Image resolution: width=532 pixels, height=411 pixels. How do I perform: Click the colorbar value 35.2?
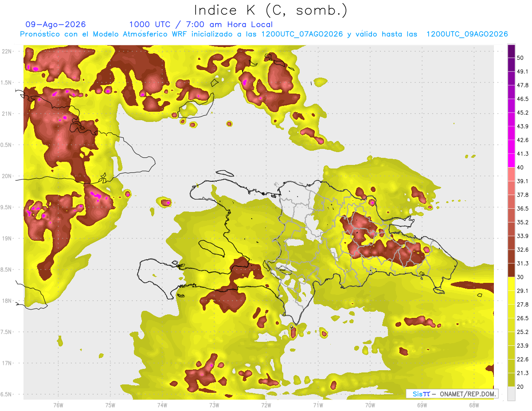point(523,222)
